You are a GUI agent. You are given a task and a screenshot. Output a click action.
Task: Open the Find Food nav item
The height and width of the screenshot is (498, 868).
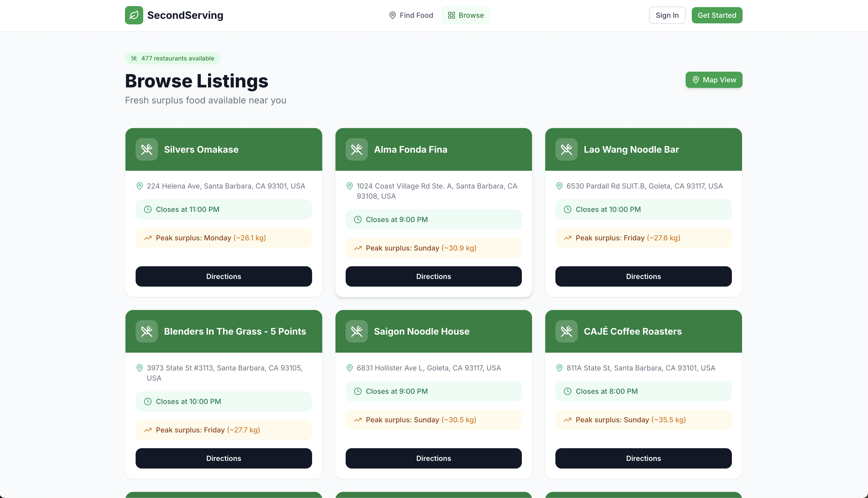point(411,15)
